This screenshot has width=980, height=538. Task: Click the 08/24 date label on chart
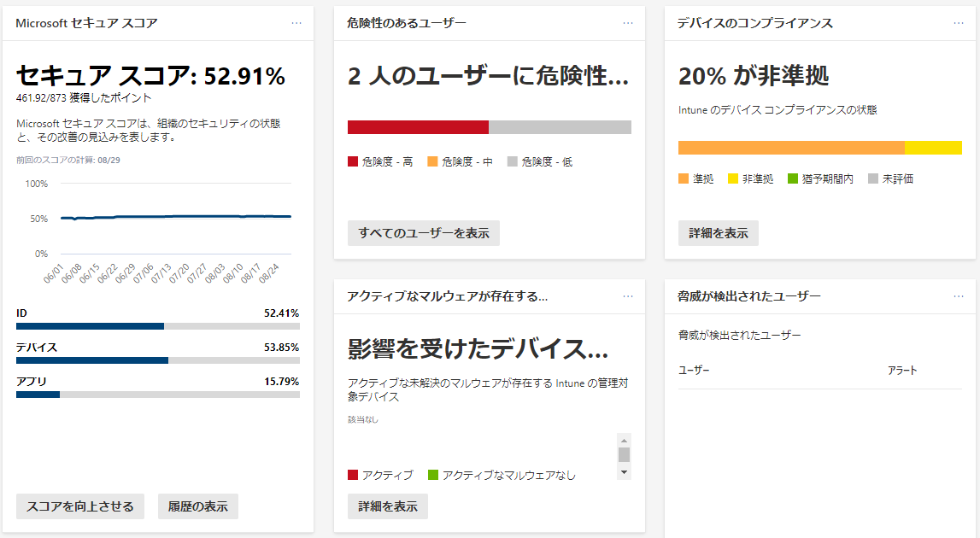[x=269, y=273]
